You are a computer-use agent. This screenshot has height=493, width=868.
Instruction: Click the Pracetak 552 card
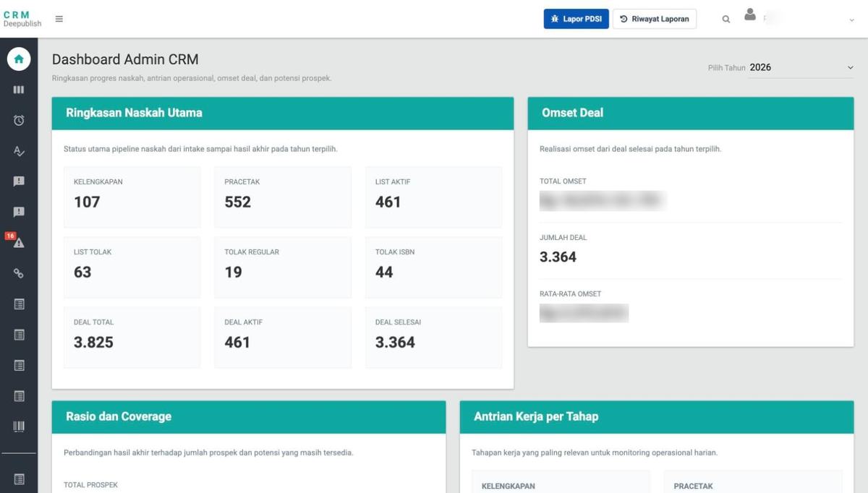coord(283,197)
